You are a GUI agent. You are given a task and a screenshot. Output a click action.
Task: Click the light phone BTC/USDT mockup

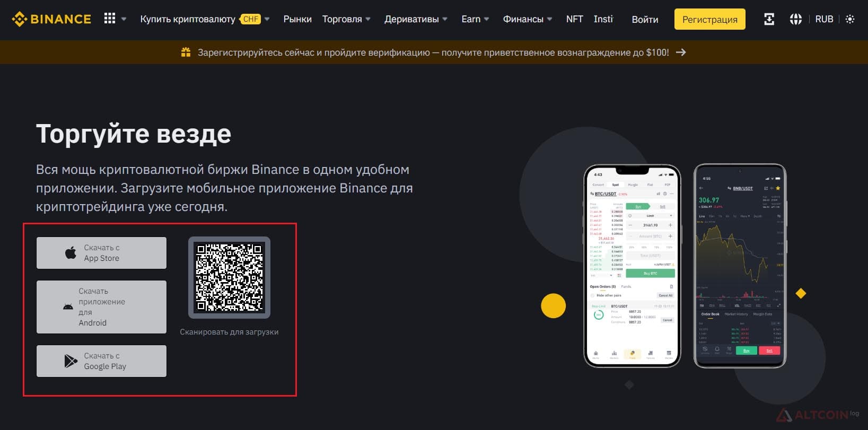(x=632, y=266)
